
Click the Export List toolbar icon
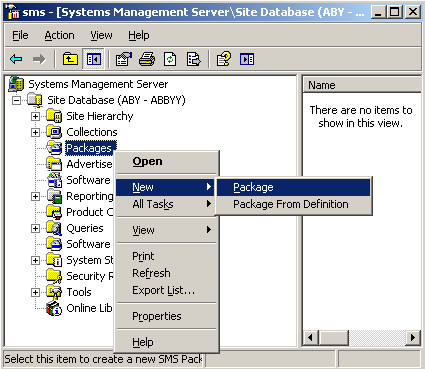[194, 59]
